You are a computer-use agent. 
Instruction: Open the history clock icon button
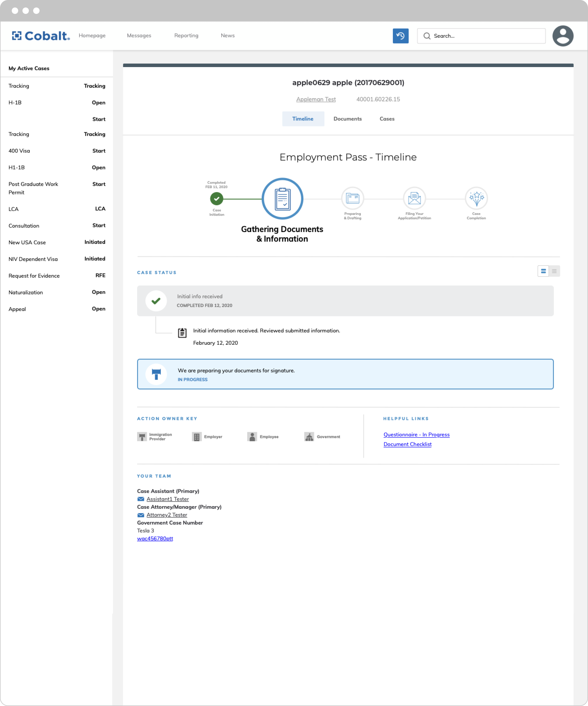coord(400,36)
